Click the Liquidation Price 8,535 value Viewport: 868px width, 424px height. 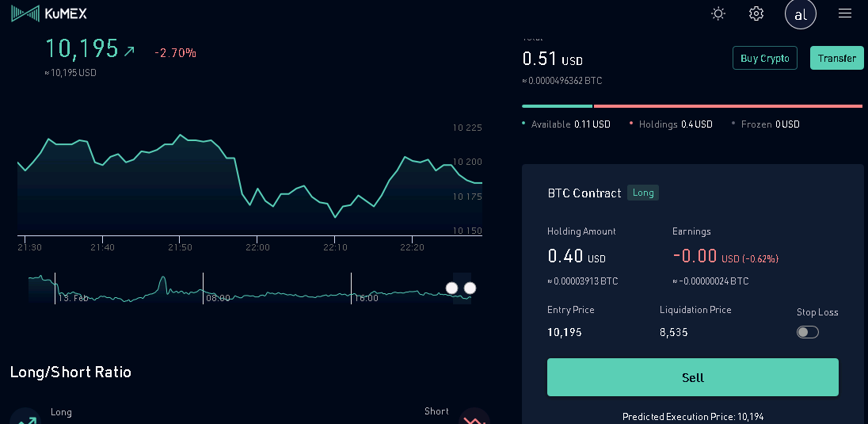coord(674,333)
